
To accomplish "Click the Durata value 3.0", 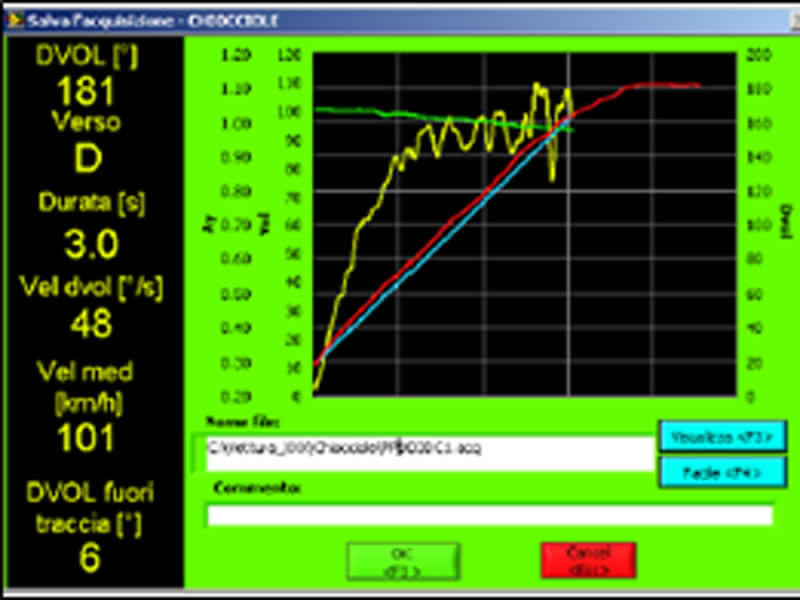I will [91, 243].
